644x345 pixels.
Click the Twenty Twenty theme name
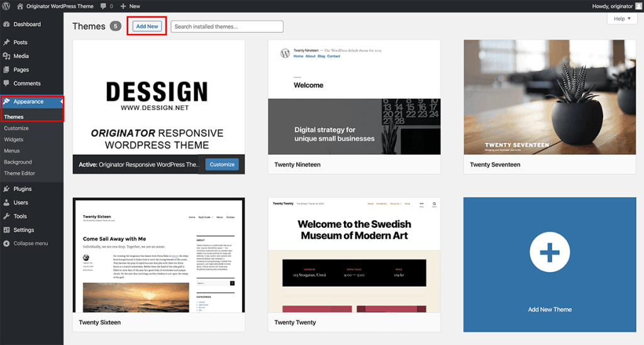(295, 322)
